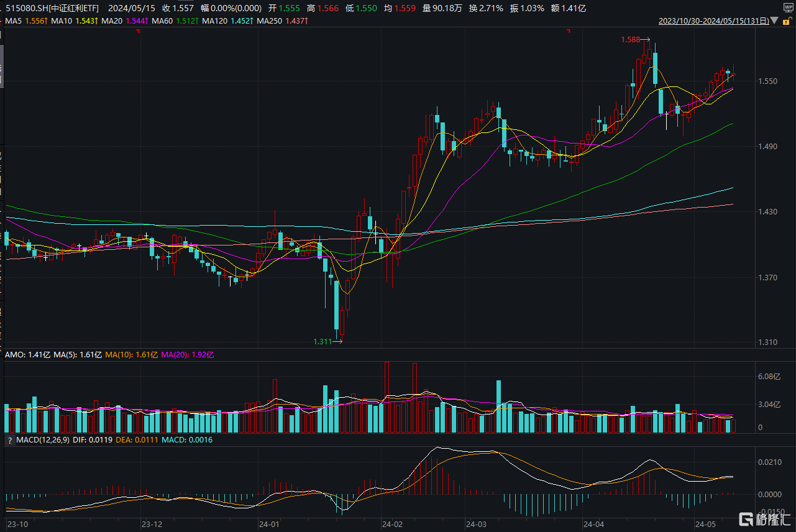This screenshot has width=796, height=532.
Task: Select the MA5 1.556 indicator label
Action: pos(25,21)
